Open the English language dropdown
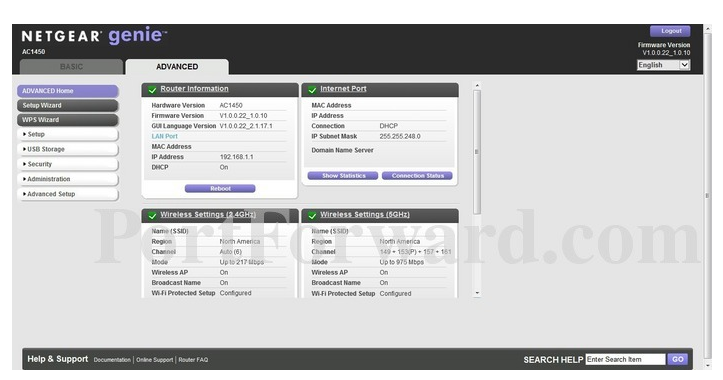This screenshot has height=380, width=723. tap(664, 65)
